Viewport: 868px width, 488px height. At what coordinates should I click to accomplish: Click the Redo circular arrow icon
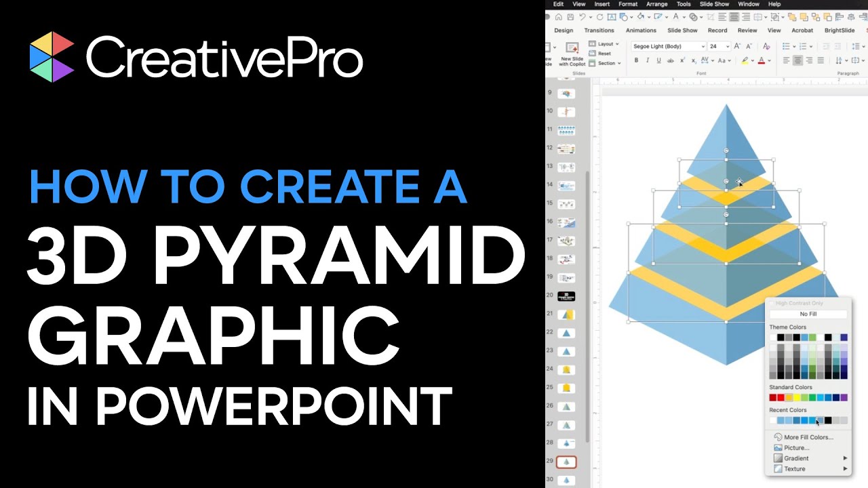[599, 17]
